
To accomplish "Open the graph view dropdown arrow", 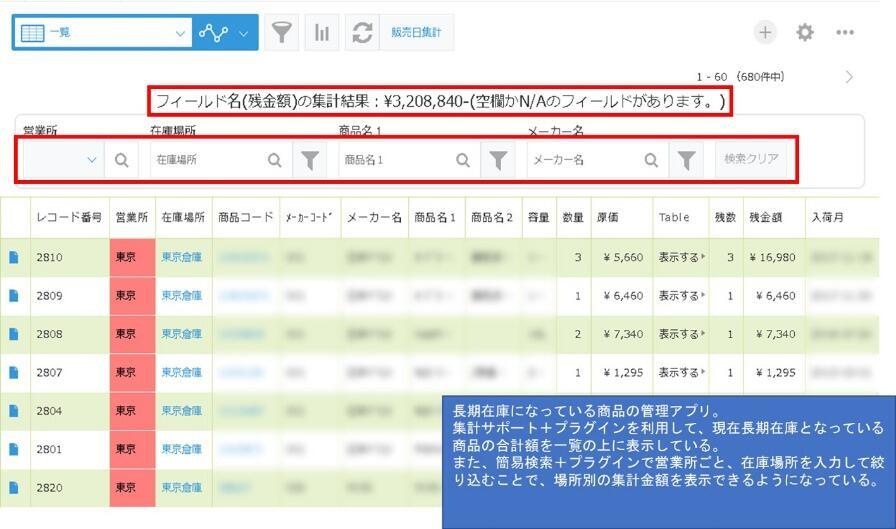I will click(243, 33).
